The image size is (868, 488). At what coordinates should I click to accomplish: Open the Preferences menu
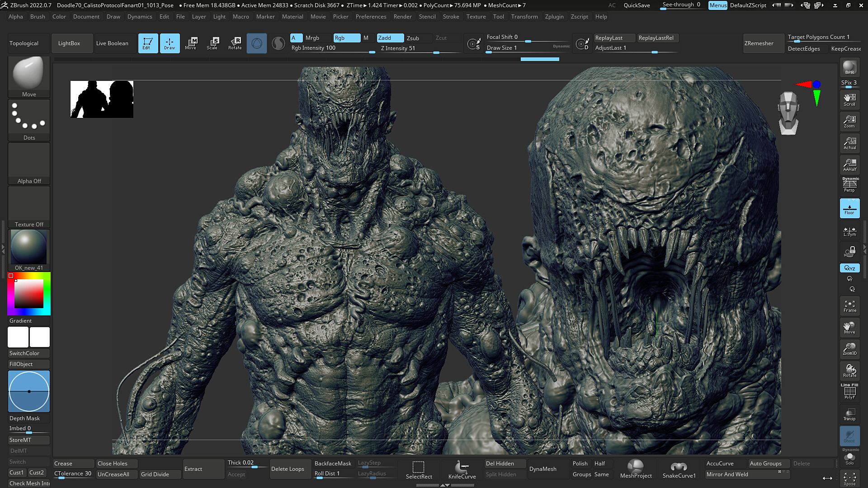click(x=371, y=17)
